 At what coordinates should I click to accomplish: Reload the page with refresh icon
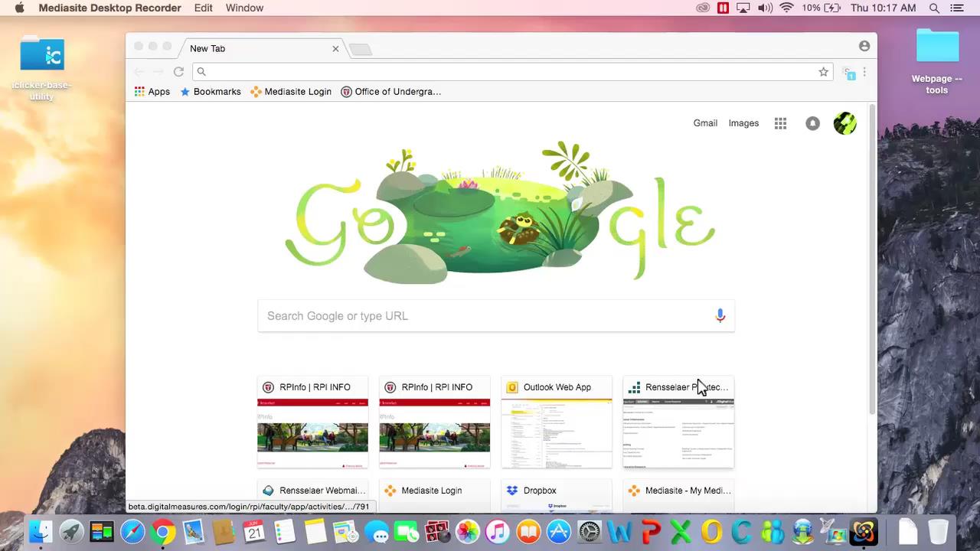pyautogui.click(x=178, y=72)
